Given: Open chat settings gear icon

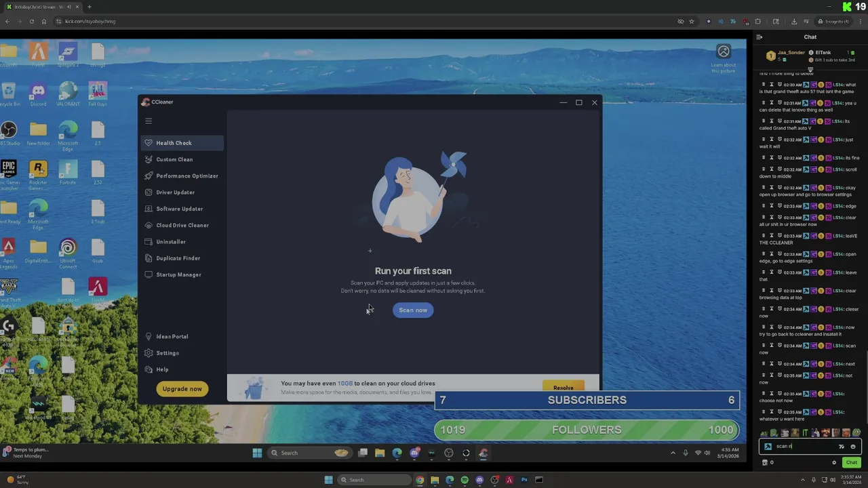Looking at the screenshot, I should pyautogui.click(x=834, y=462).
